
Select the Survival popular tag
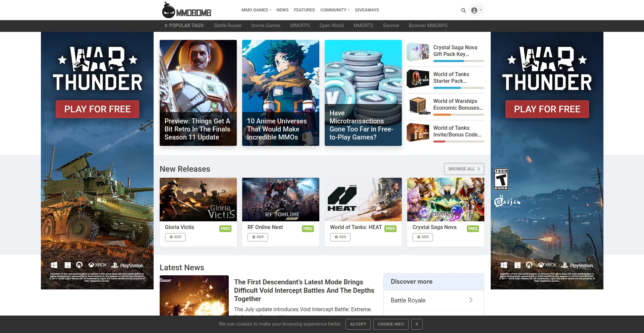(391, 25)
